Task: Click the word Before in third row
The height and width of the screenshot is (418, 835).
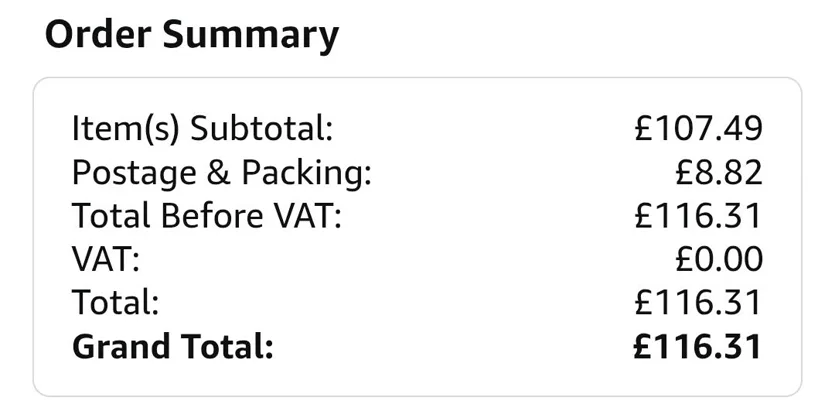Action: [211, 216]
